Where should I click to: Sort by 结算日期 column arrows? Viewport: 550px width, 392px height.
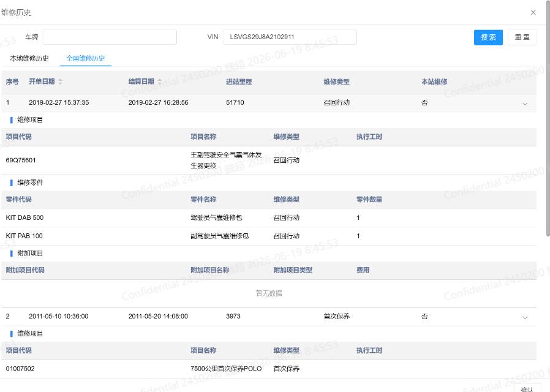[x=160, y=81]
